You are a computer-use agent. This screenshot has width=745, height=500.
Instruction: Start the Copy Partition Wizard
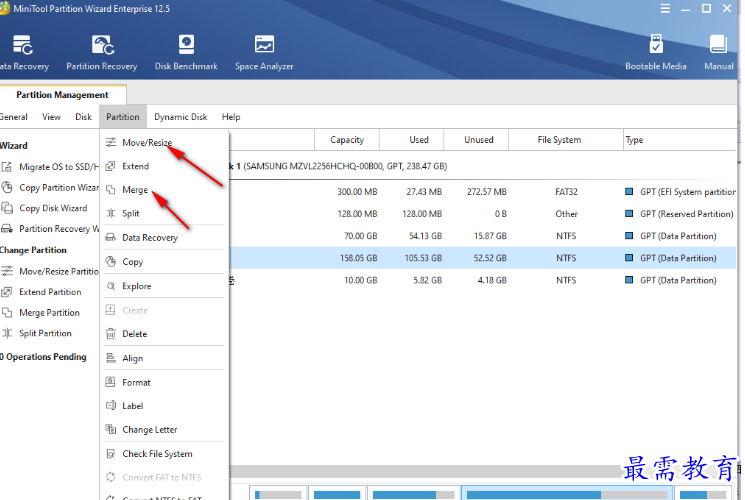[x=50, y=188]
